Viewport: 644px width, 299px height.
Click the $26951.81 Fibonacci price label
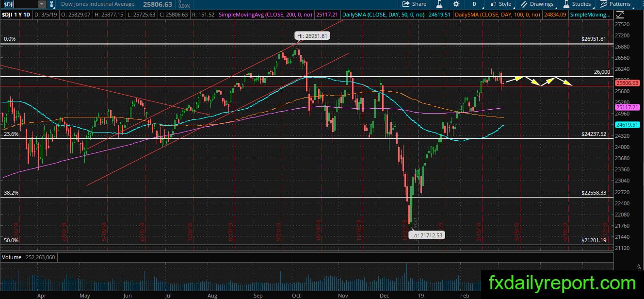(x=594, y=39)
